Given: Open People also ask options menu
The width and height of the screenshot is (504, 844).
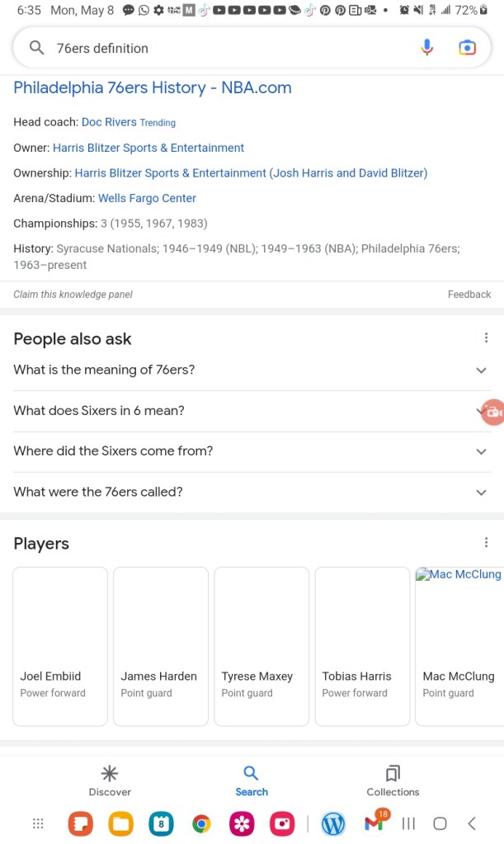Looking at the screenshot, I should (x=486, y=337).
